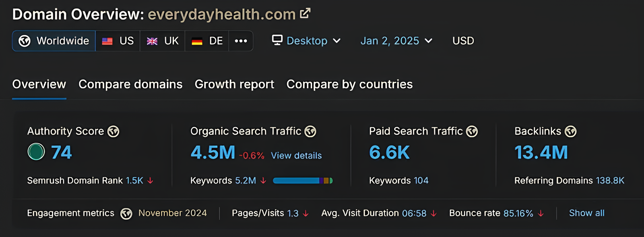
Task: Click Organic Search Traffic value 4.5M
Action: pos(213,152)
